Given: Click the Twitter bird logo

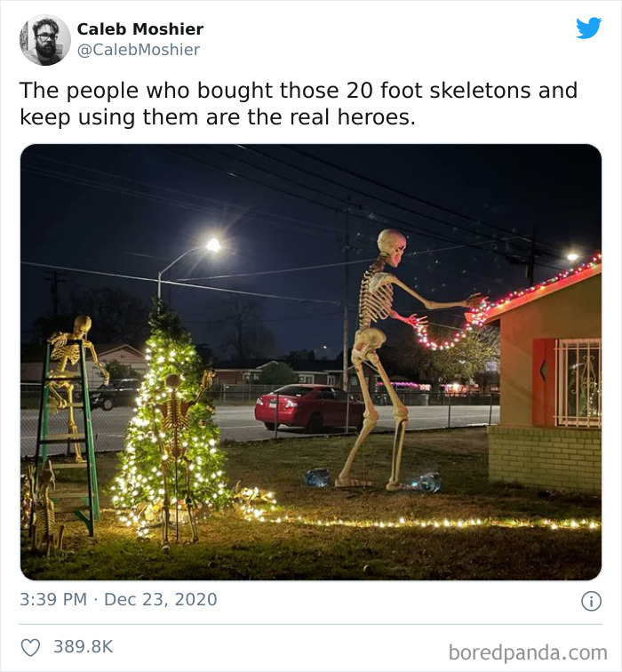Looking at the screenshot, I should click(588, 28).
